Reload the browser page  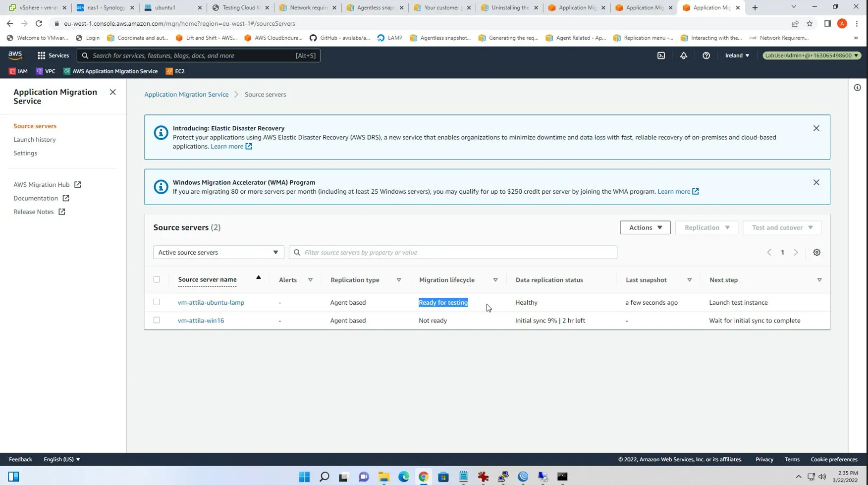(x=39, y=23)
